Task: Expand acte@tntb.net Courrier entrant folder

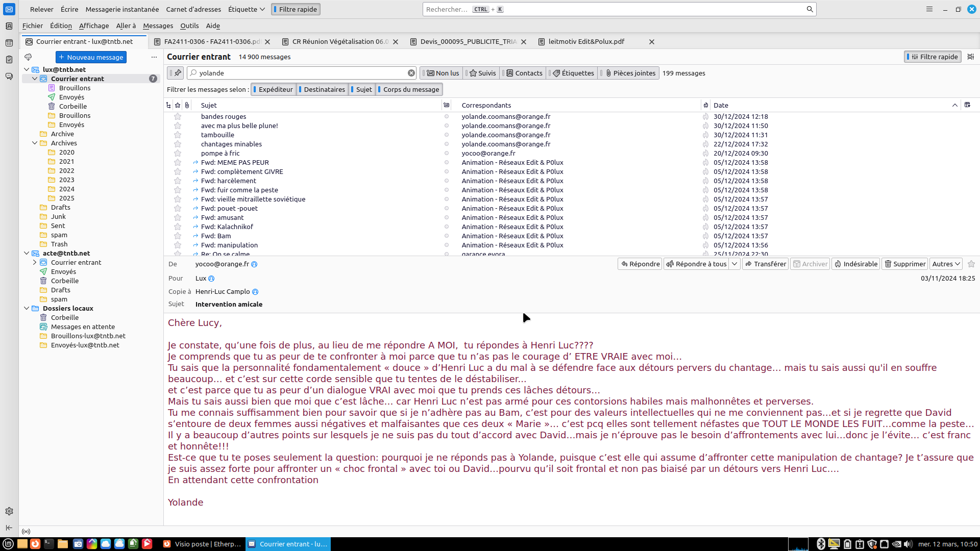Action: coord(35,262)
